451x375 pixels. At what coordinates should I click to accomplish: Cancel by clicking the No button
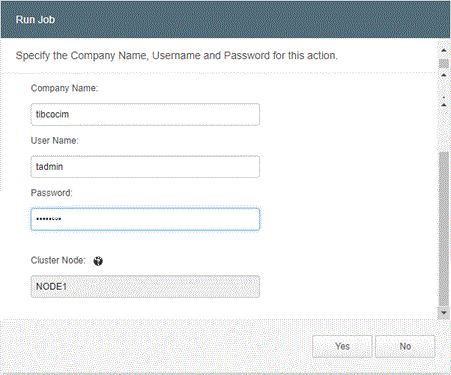pos(405,346)
